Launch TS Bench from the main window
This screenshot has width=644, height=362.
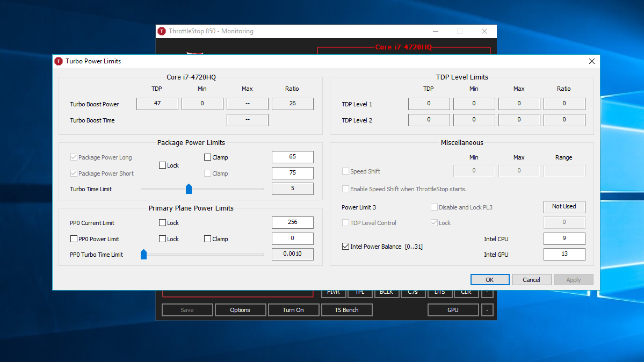[x=346, y=310]
